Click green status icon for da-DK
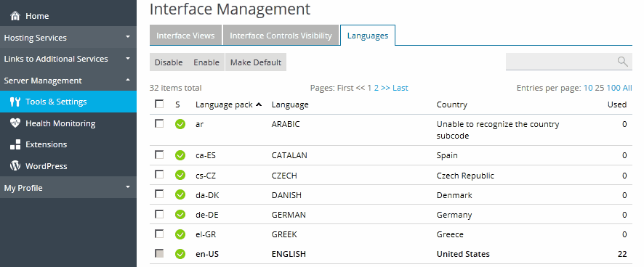Viewport: 644px width, 267px height. point(180,195)
